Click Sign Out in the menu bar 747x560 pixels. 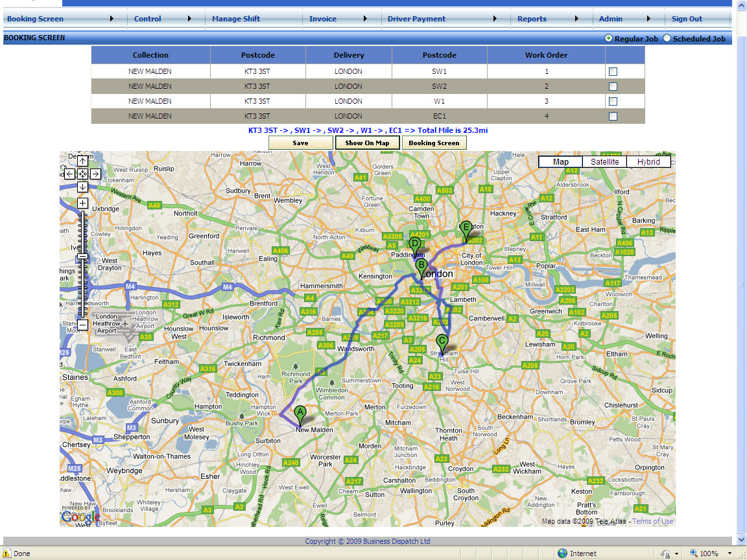pos(687,19)
